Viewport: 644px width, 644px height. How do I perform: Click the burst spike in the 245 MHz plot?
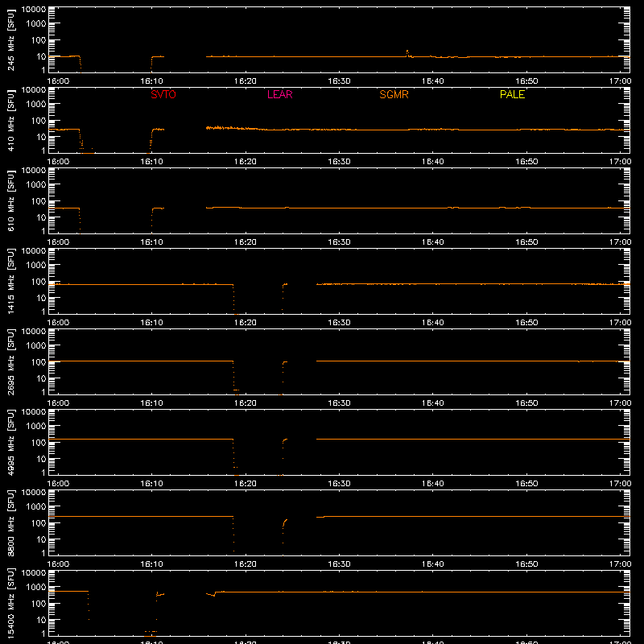(x=407, y=52)
